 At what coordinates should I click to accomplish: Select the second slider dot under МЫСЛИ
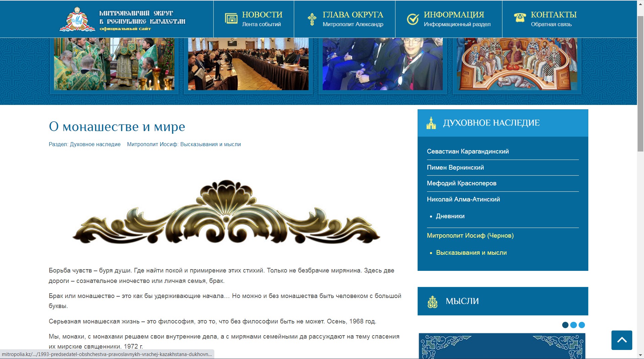574,325
